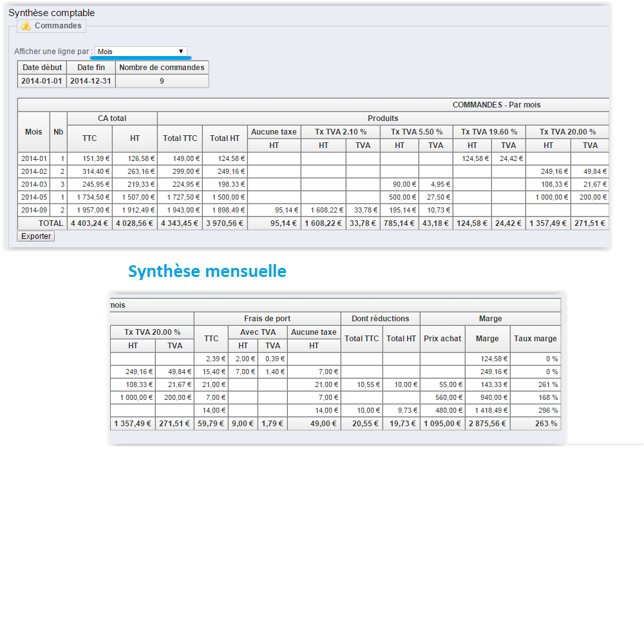Click the Mois column header
The width and height of the screenshot is (644, 644).
(x=33, y=132)
